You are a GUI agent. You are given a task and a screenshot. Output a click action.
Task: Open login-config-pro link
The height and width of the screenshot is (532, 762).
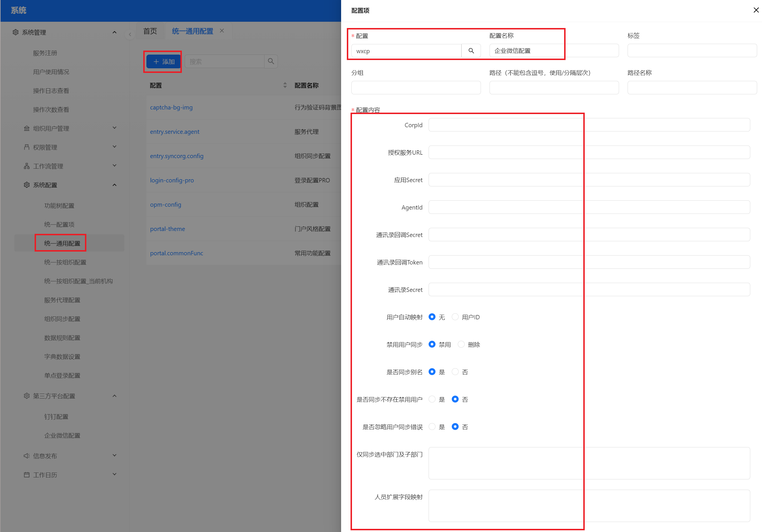click(172, 180)
